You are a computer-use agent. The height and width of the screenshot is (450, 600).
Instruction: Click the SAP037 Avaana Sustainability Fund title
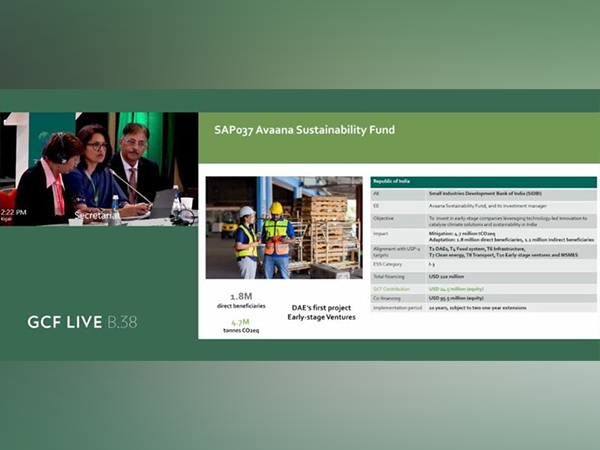click(304, 130)
